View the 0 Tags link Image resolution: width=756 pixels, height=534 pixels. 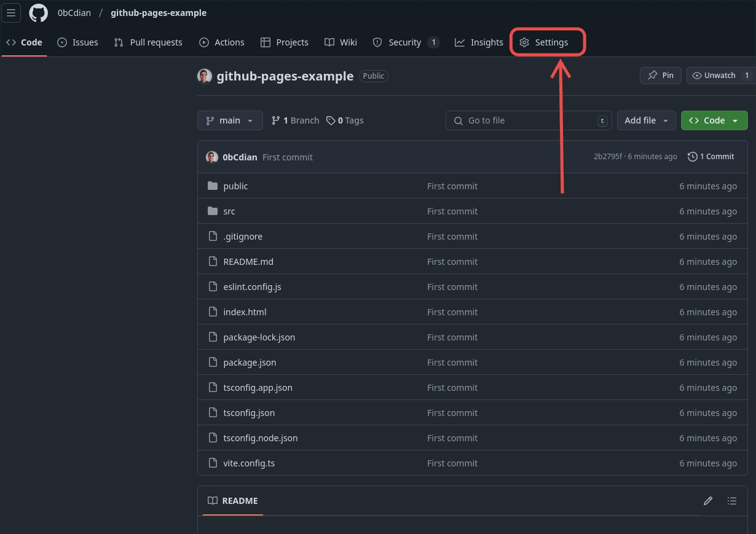pyautogui.click(x=345, y=120)
